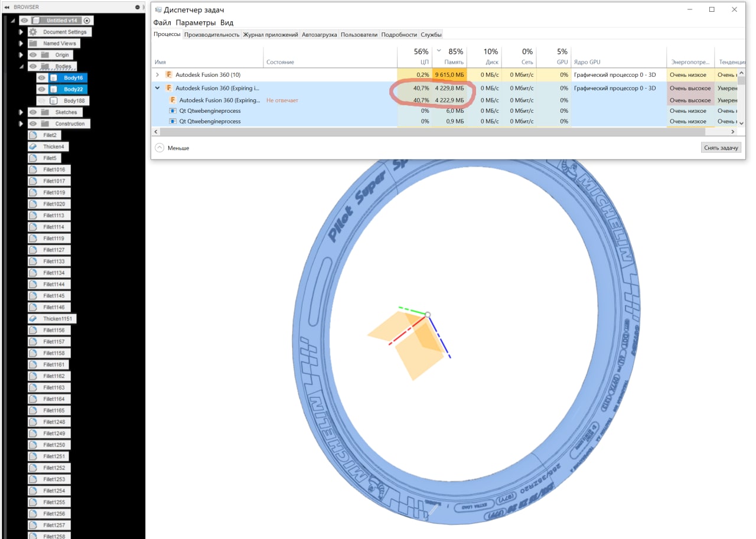The width and height of the screenshot is (756, 539).
Task: Expand the Construction folder node
Action: [21, 124]
